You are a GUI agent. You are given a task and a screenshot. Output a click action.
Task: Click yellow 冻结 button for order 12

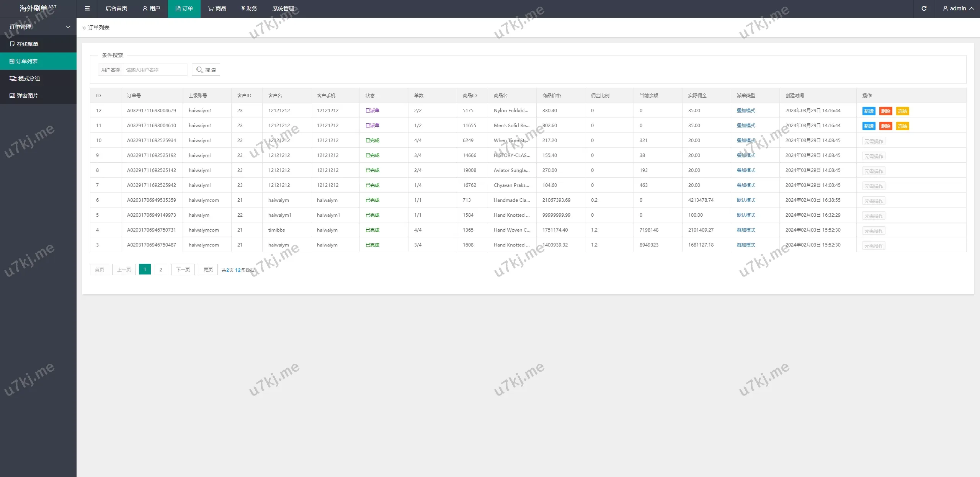tap(902, 111)
